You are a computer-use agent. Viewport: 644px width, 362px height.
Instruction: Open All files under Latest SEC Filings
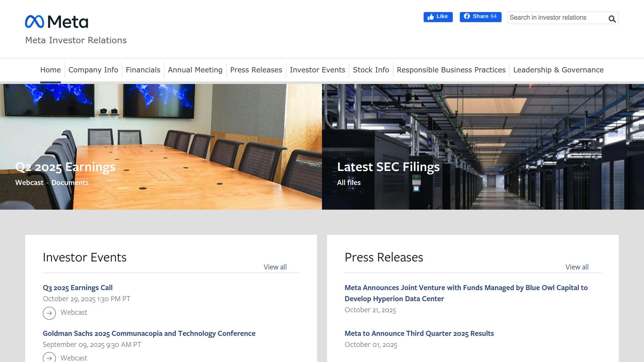coord(349,183)
